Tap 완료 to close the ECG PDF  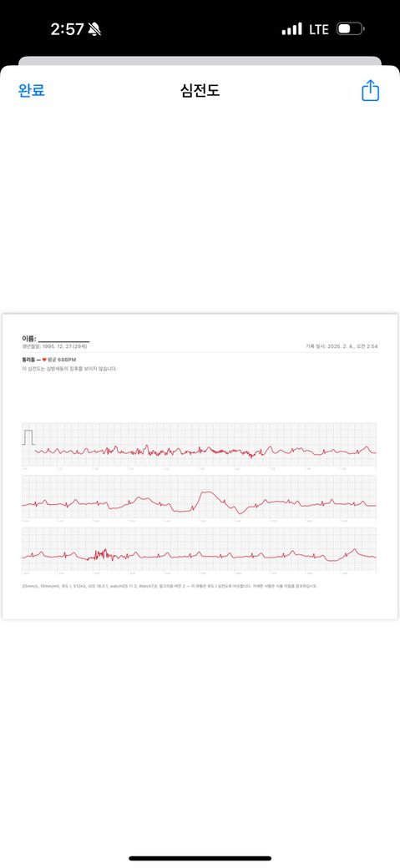[32, 90]
